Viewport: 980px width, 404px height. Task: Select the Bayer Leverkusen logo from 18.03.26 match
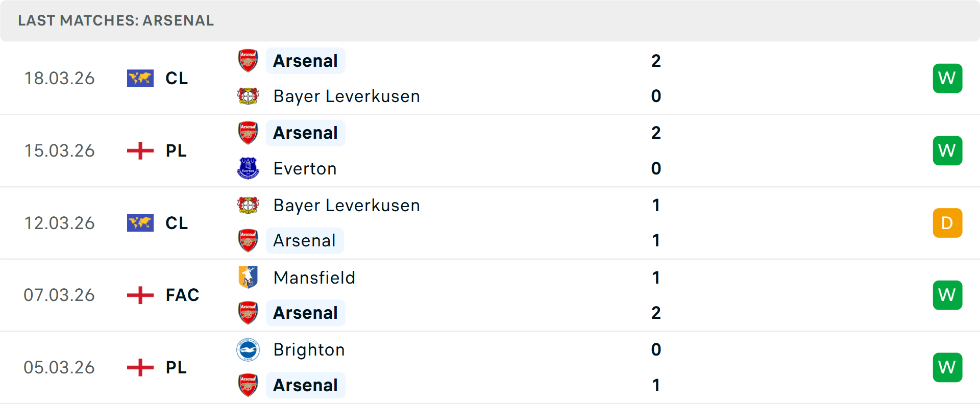248,96
